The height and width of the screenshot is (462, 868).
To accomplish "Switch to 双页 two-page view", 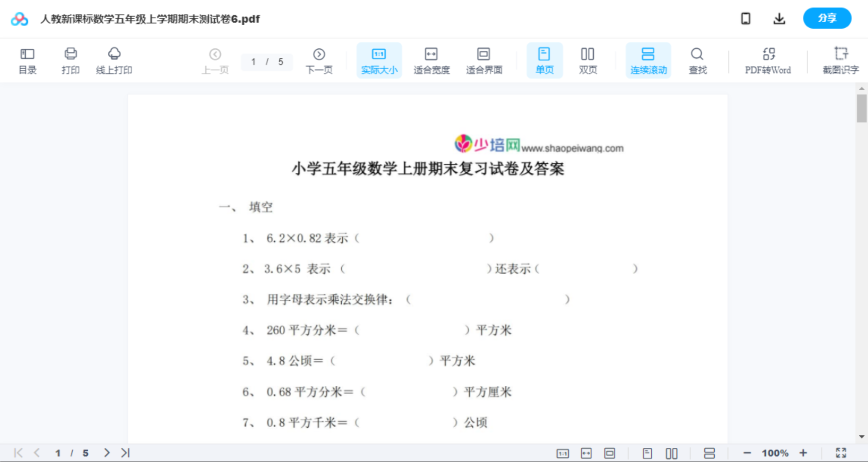I will (588, 59).
